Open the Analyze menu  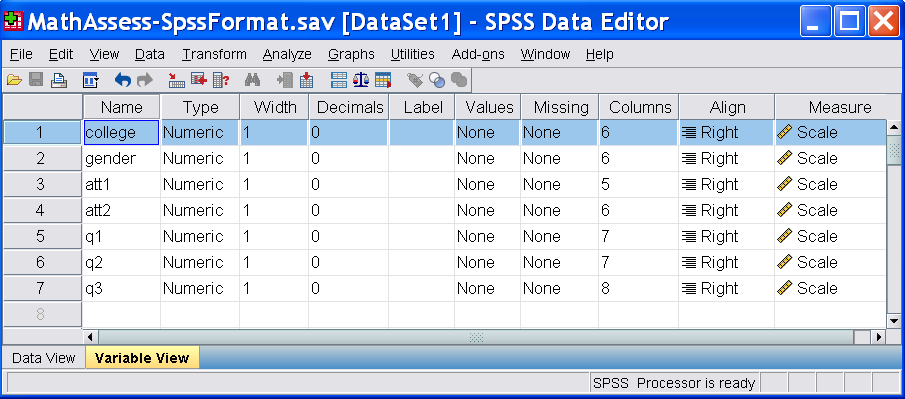click(x=287, y=54)
